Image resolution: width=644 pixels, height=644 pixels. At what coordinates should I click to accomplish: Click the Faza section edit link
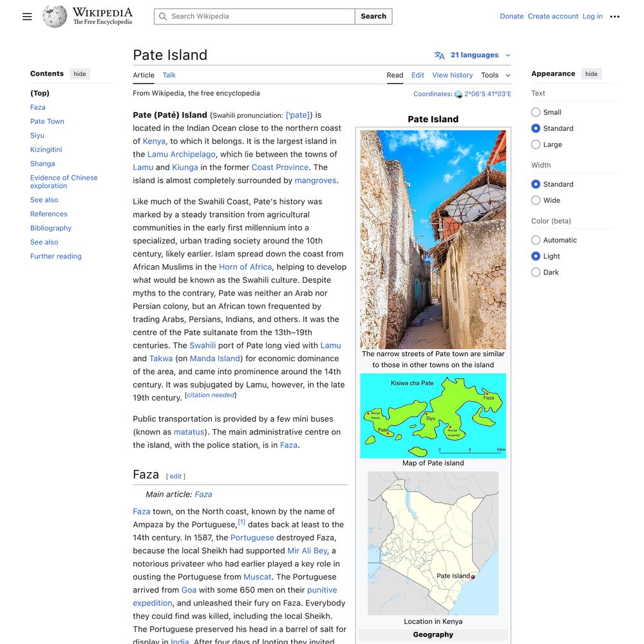click(x=175, y=477)
